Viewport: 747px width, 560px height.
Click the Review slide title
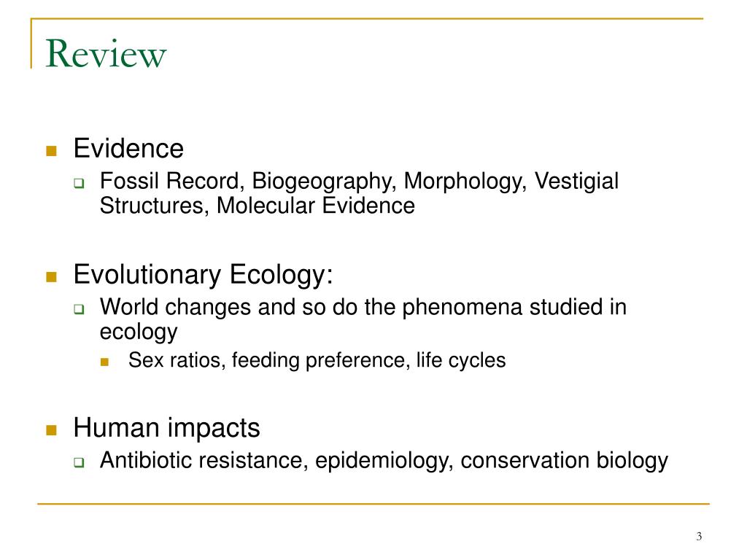[106, 54]
